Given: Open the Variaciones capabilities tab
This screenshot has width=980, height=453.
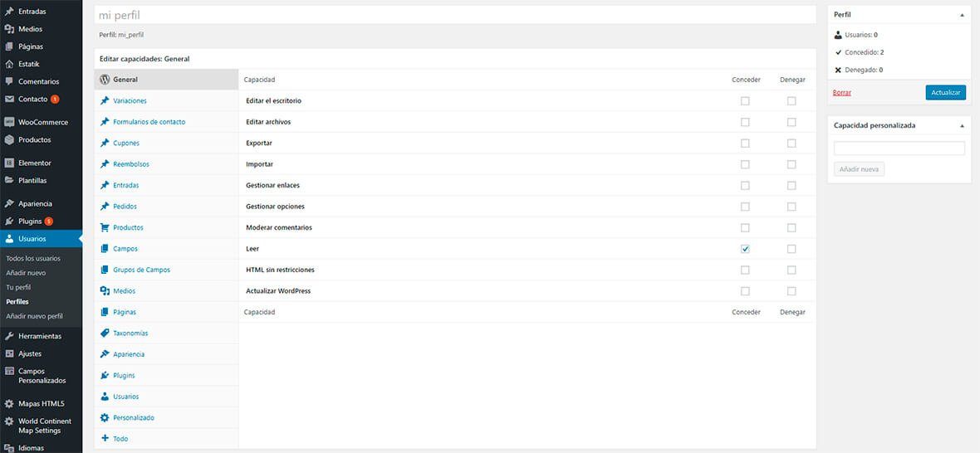Looking at the screenshot, I should coord(166,100).
